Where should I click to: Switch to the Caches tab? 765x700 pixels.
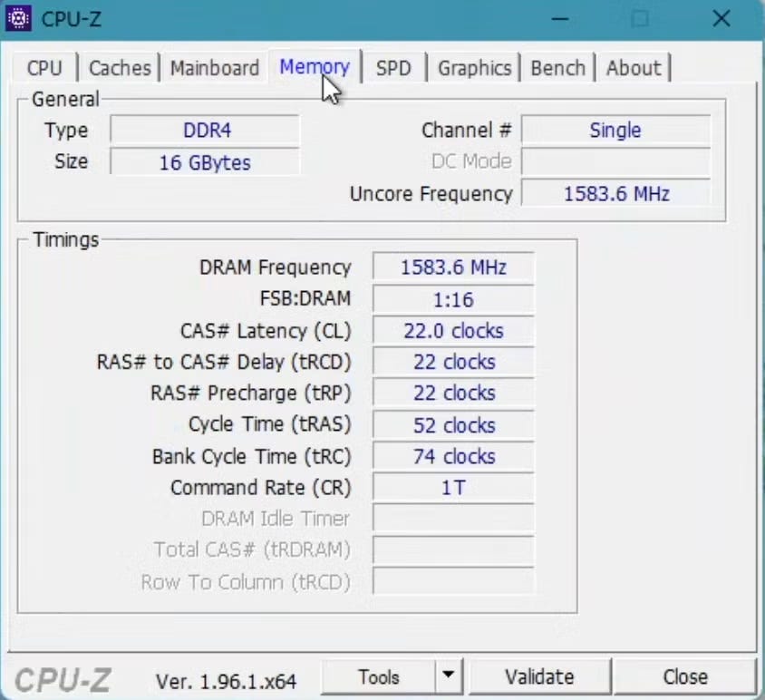tap(120, 68)
